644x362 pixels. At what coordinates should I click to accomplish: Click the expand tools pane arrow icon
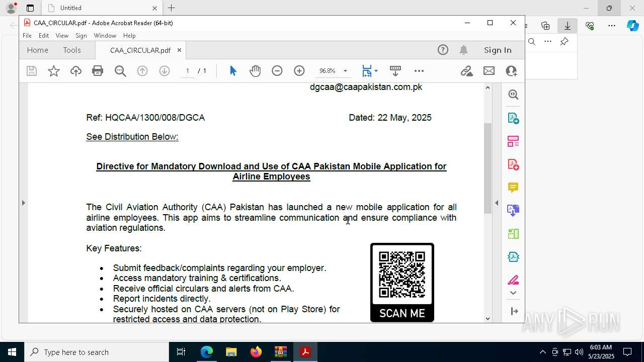[x=514, y=311]
